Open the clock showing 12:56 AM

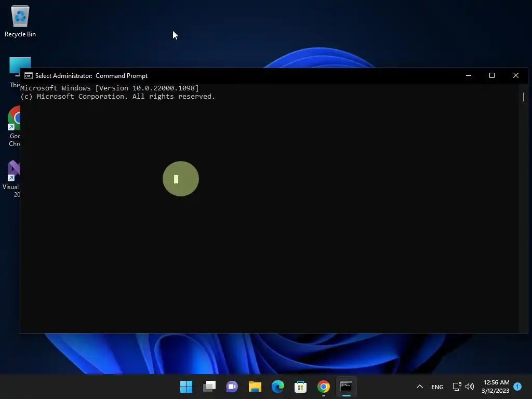pyautogui.click(x=496, y=387)
